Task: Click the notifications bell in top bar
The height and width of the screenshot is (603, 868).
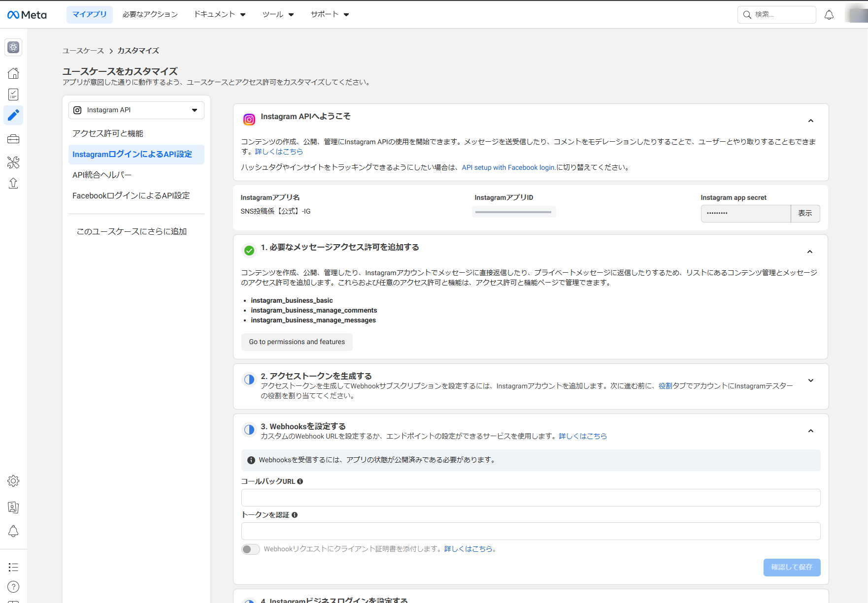Action: 829,15
